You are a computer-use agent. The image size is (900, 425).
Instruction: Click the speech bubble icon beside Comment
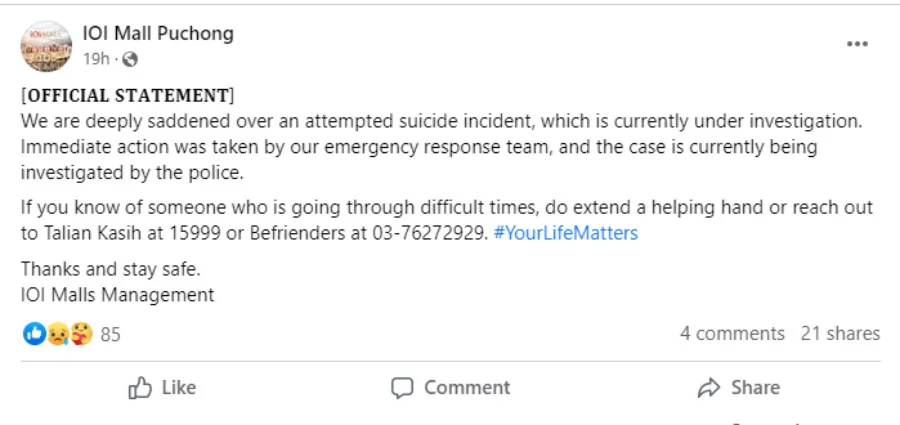(402, 388)
